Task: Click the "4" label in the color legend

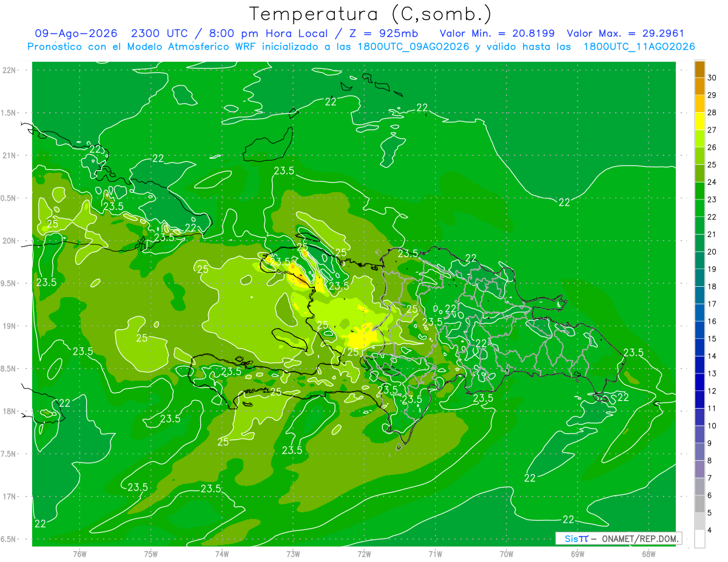Action: (709, 530)
